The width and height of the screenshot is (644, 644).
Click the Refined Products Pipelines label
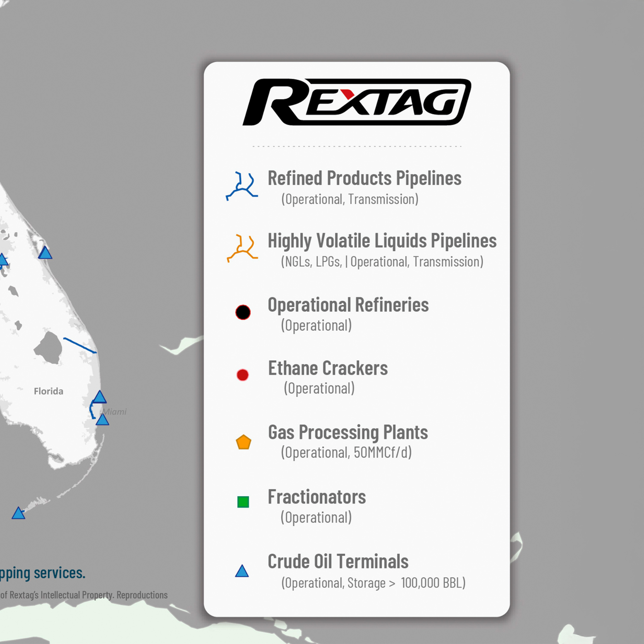click(x=365, y=178)
